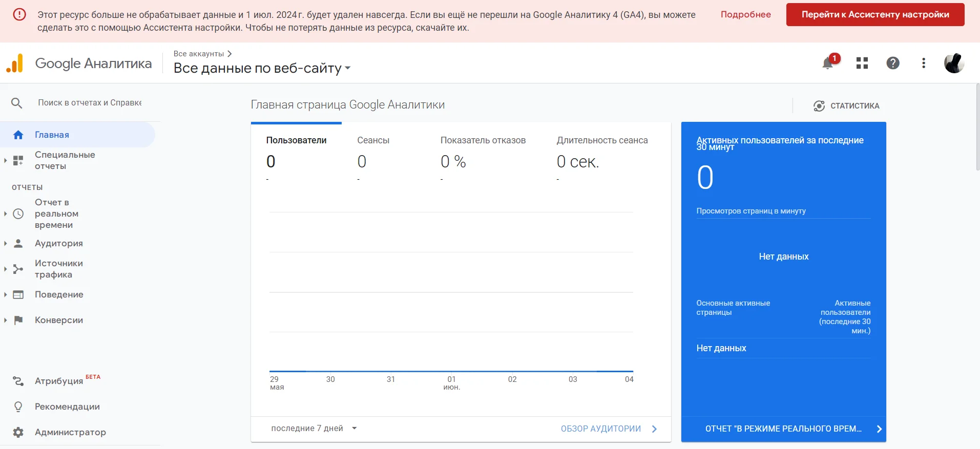Click the Google Аналитика title text
Viewport: 980px width, 449px height.
pyautogui.click(x=93, y=63)
